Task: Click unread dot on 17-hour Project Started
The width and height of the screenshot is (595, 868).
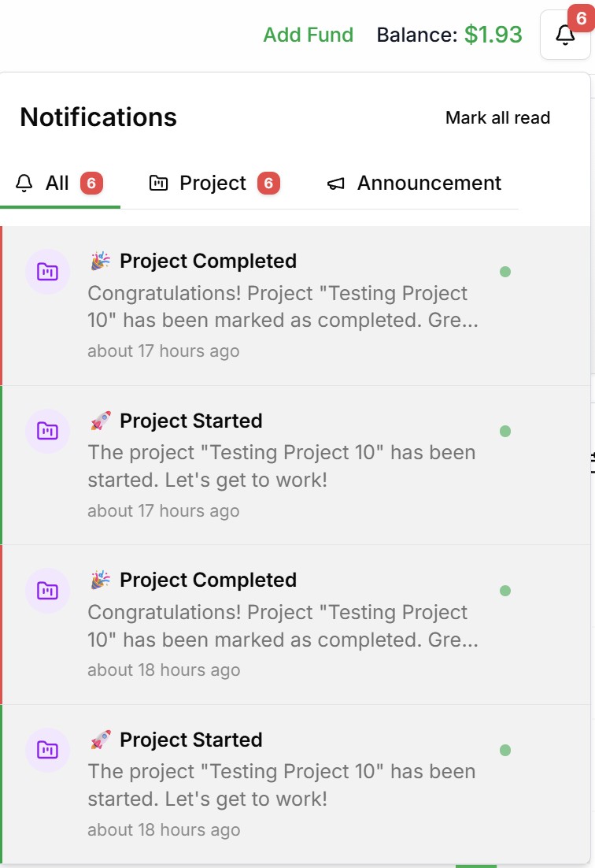Action: pyautogui.click(x=505, y=431)
